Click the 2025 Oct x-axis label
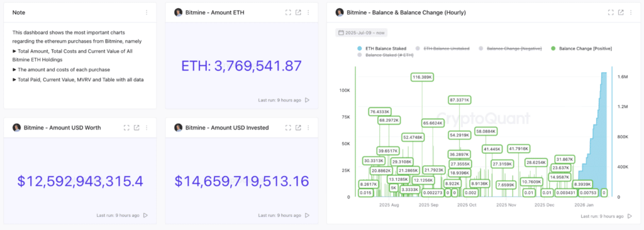This screenshot has height=230, width=644. click(467, 204)
